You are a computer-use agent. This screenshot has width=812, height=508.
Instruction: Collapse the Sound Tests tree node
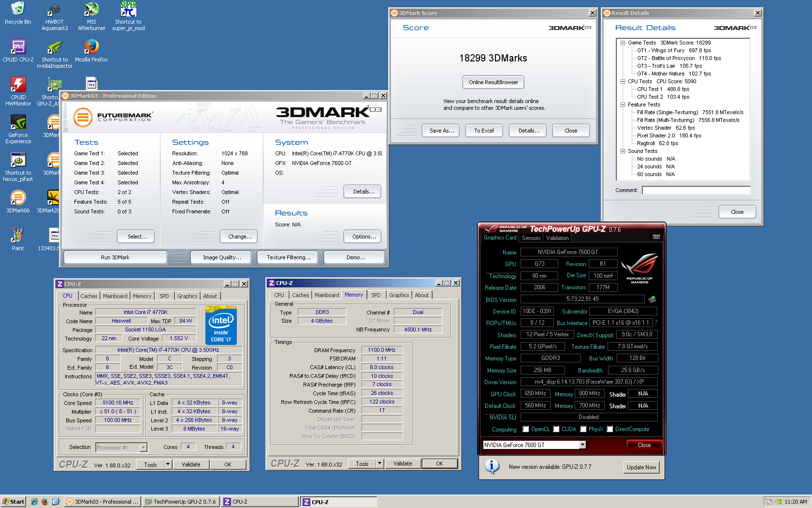(623, 151)
